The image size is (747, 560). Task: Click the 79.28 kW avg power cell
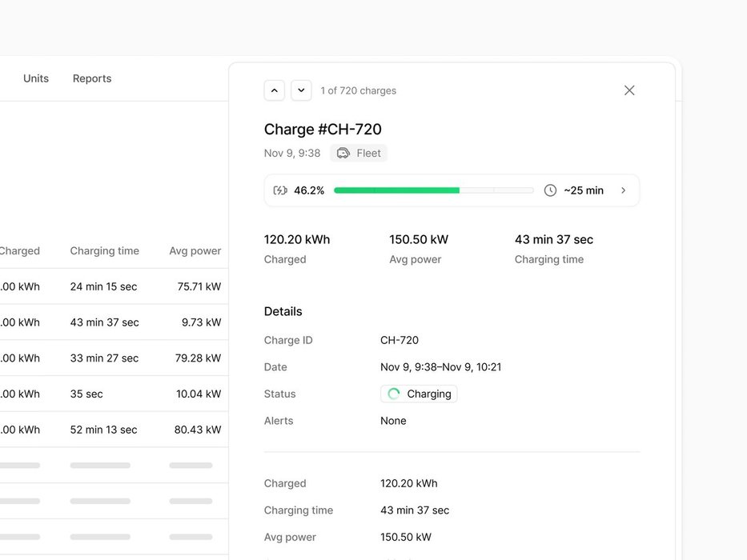pos(198,358)
